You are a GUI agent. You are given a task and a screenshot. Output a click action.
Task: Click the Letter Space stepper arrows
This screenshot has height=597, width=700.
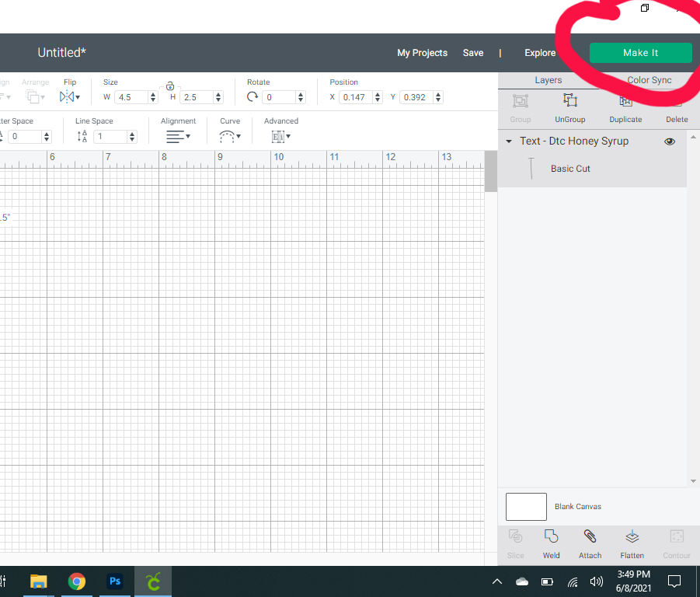47,137
